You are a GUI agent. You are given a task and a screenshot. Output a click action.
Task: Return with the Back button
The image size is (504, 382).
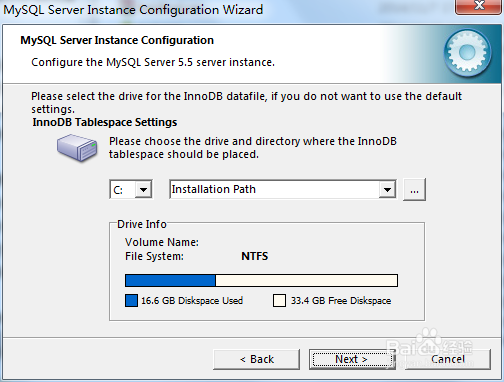[256, 359]
